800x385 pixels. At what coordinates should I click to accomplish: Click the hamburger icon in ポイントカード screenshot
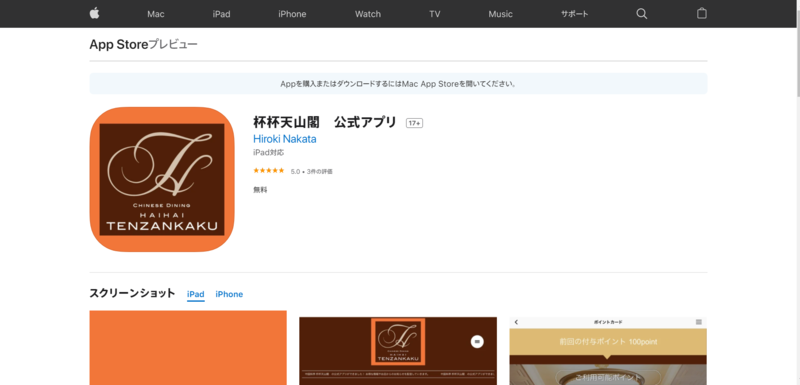click(x=699, y=322)
